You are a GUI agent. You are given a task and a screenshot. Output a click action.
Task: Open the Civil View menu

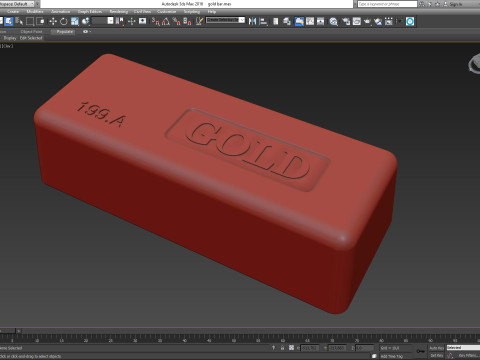click(142, 12)
